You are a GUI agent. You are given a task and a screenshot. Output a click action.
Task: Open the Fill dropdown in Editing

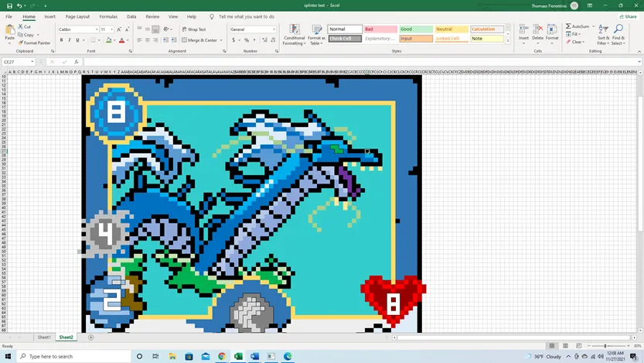pos(574,34)
